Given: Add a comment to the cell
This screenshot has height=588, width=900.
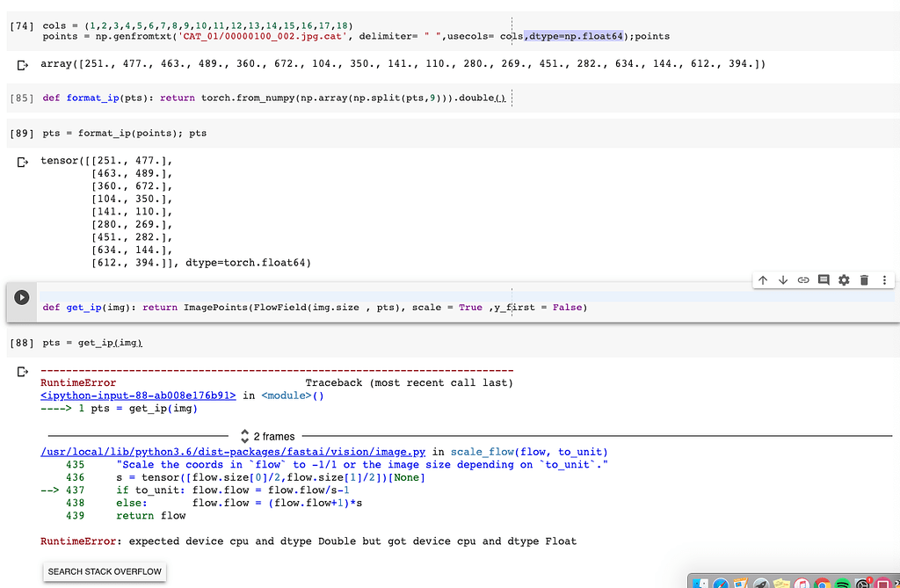Looking at the screenshot, I should [x=824, y=280].
